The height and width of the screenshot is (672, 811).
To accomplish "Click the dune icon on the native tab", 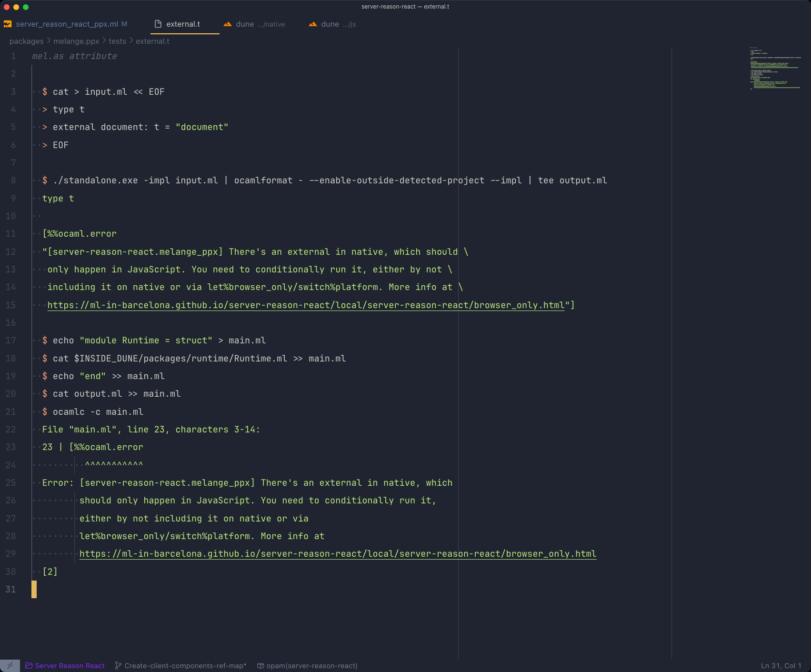I will [228, 24].
